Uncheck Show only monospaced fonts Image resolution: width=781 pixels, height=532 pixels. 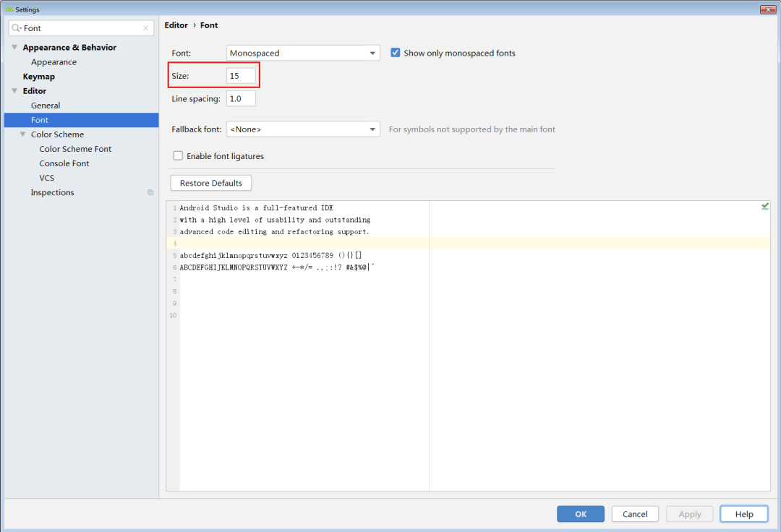396,53
